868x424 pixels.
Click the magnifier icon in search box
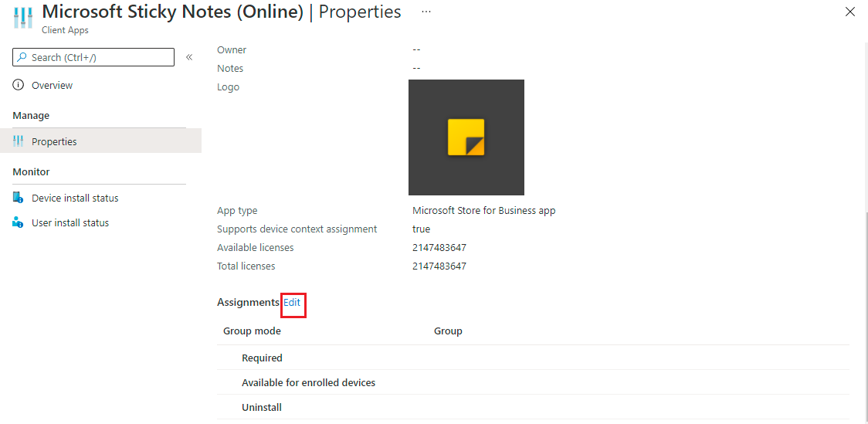point(22,57)
